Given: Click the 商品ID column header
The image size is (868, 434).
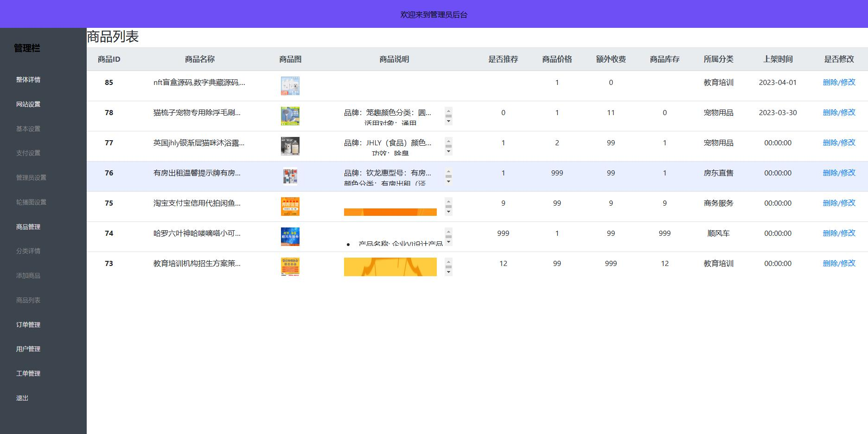Looking at the screenshot, I should tap(109, 59).
